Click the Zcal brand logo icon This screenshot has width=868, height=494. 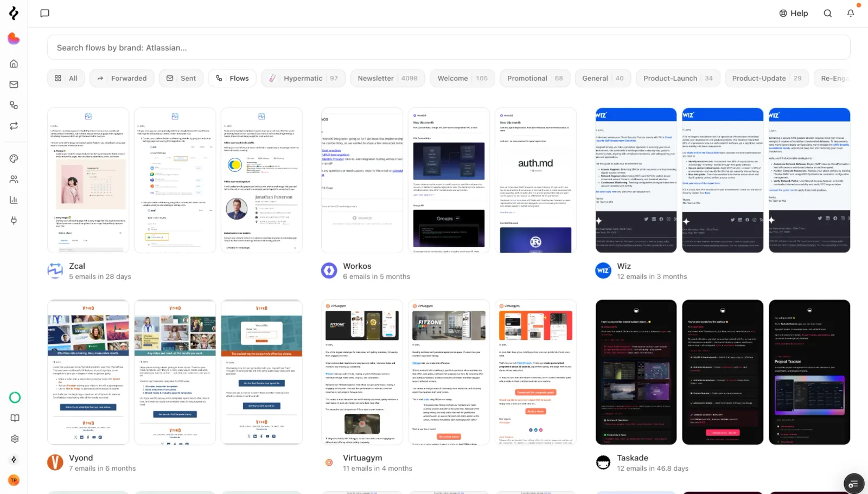coord(55,270)
